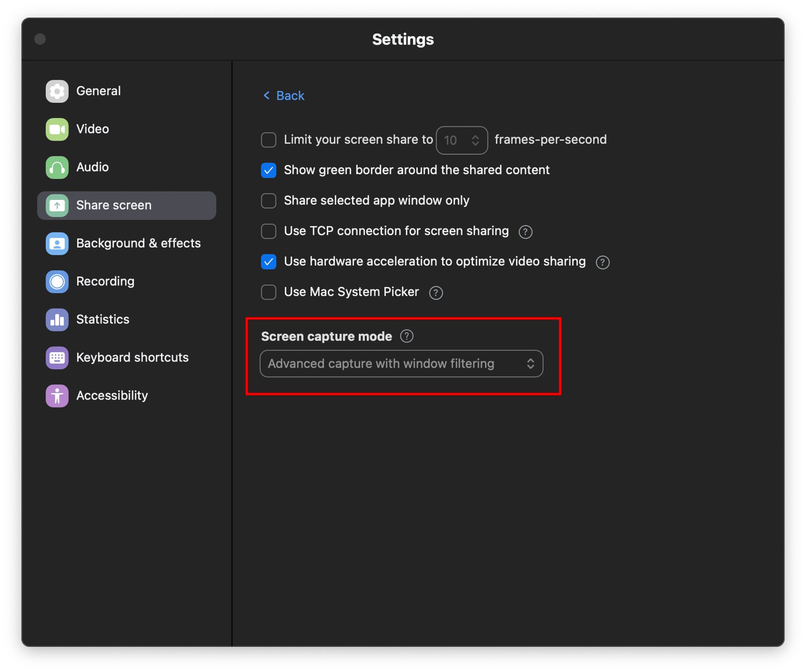Open Keyboard shortcuts icon
The height and width of the screenshot is (672, 806).
tap(57, 358)
